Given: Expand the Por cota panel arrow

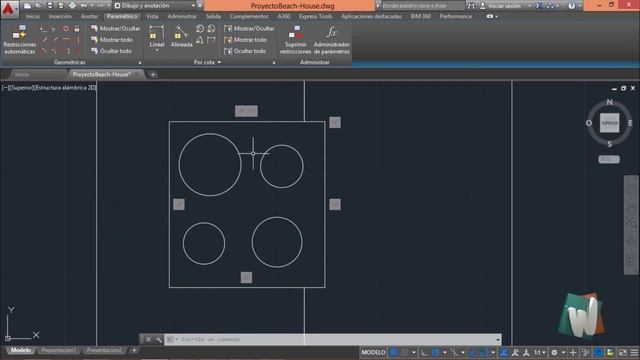Looking at the screenshot, I should tap(219, 62).
